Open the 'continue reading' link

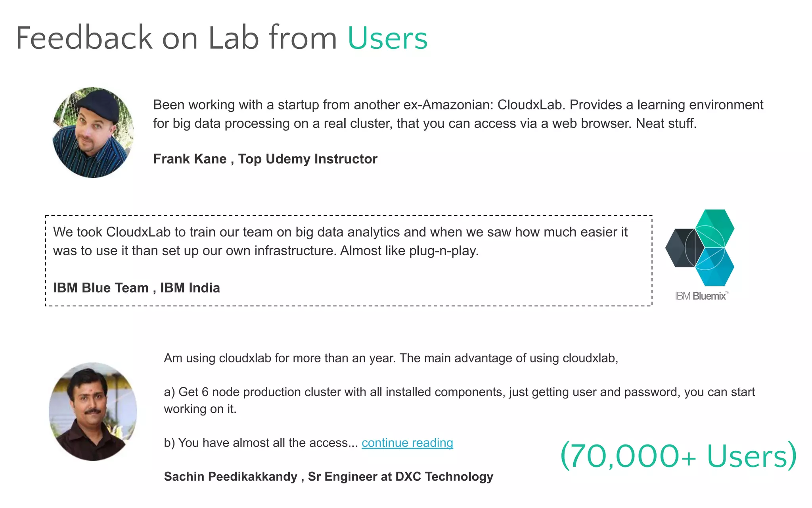tap(407, 443)
